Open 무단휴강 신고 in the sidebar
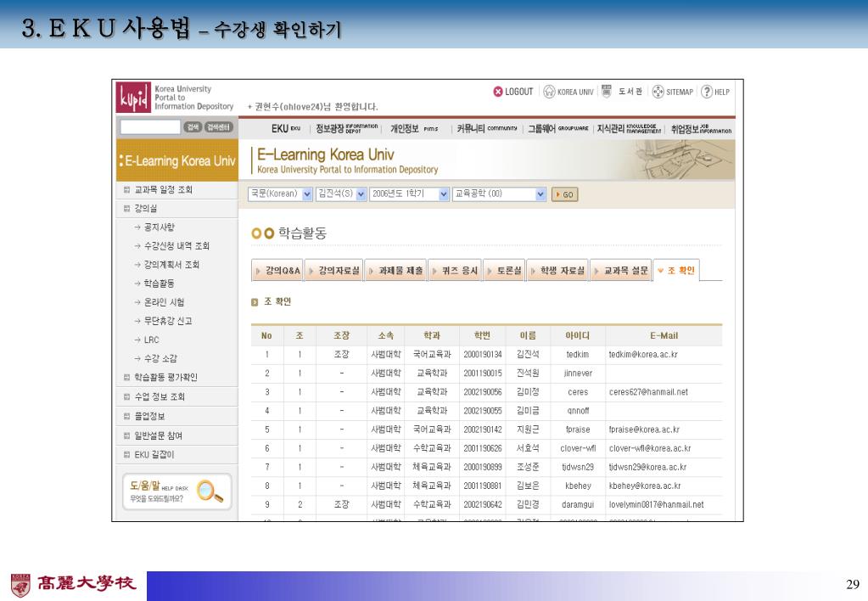Image resolution: width=868 pixels, height=601 pixels. coord(168,322)
